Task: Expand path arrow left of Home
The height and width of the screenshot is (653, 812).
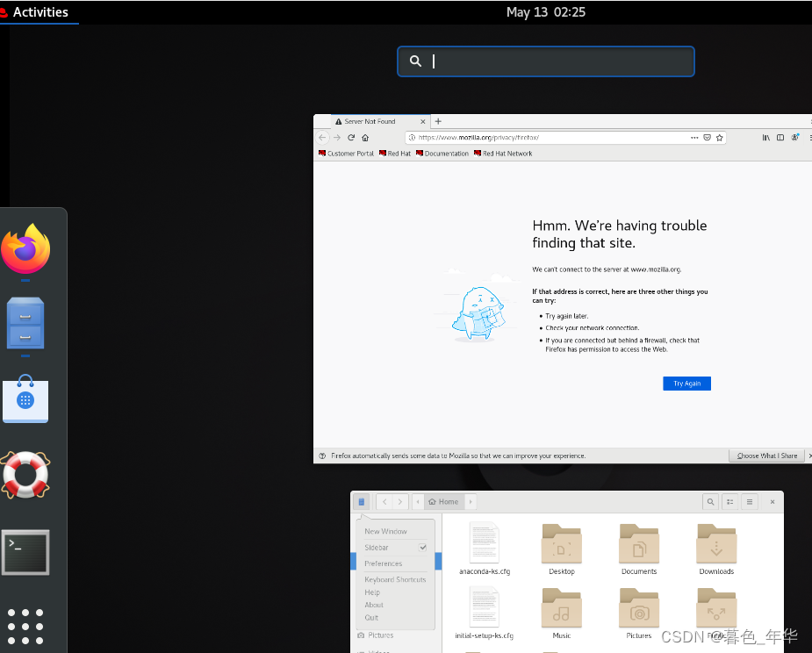Action: click(418, 502)
